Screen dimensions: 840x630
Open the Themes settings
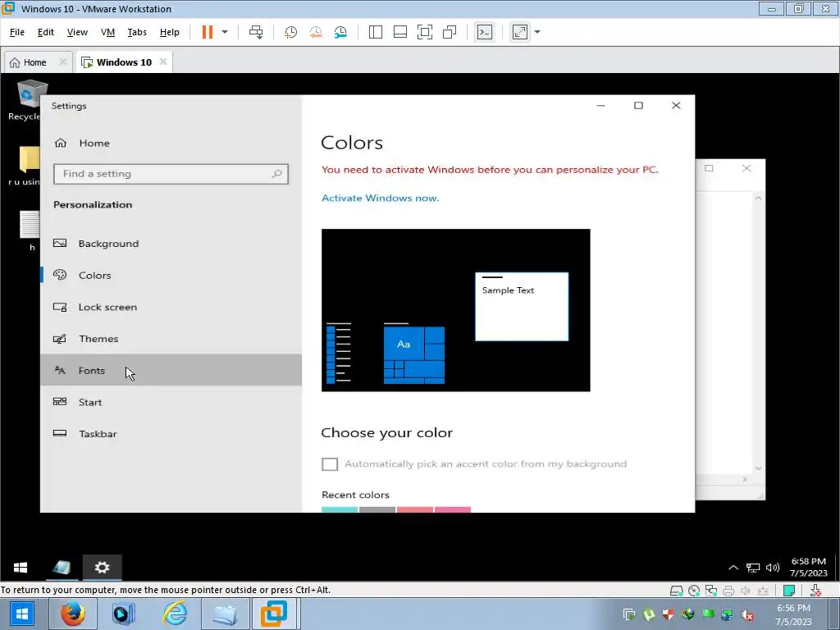pos(171,339)
